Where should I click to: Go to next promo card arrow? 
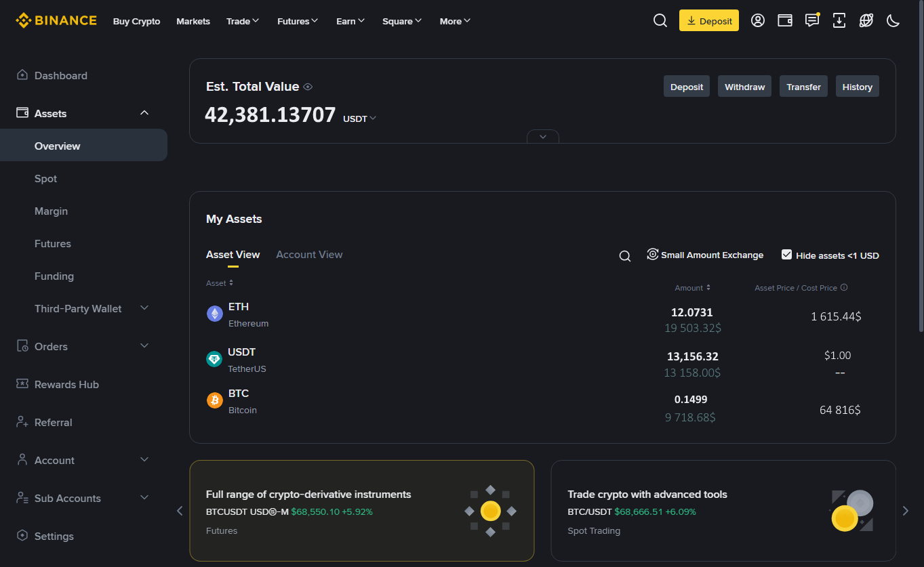[x=906, y=511]
